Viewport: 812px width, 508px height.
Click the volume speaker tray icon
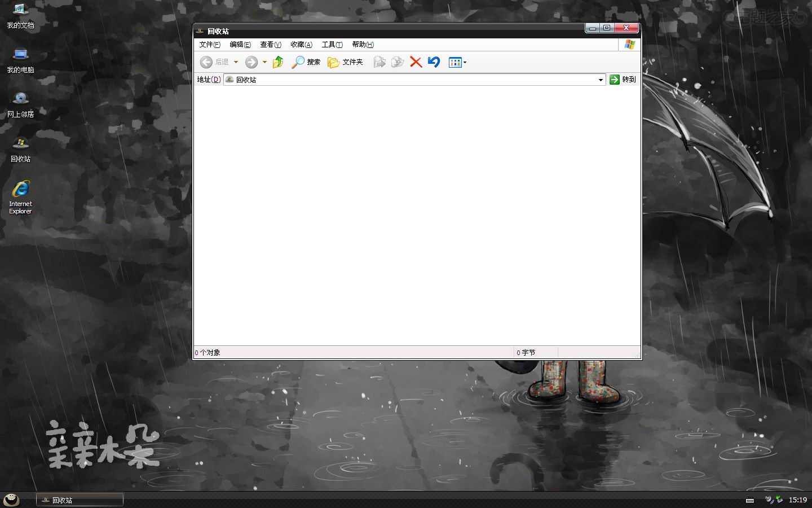[x=769, y=500]
